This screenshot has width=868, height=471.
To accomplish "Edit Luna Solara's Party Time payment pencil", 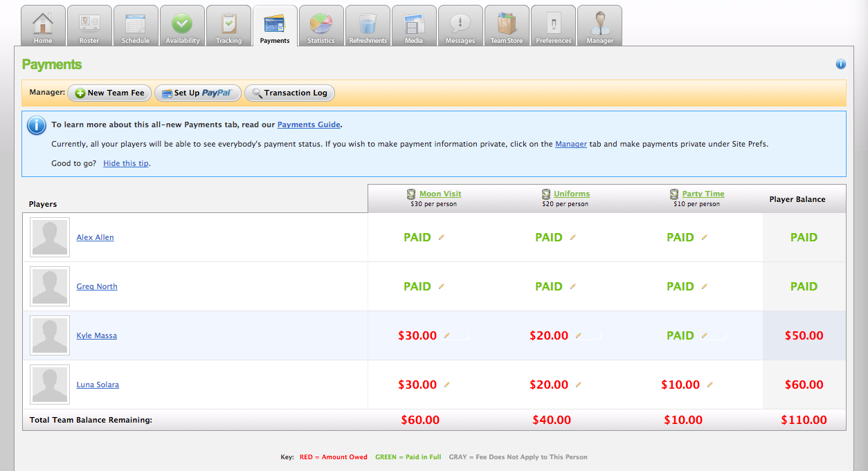I will coord(710,385).
